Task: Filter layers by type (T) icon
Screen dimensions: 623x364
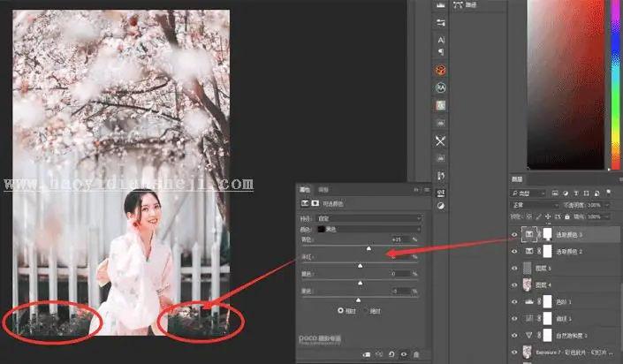Action: pos(575,193)
